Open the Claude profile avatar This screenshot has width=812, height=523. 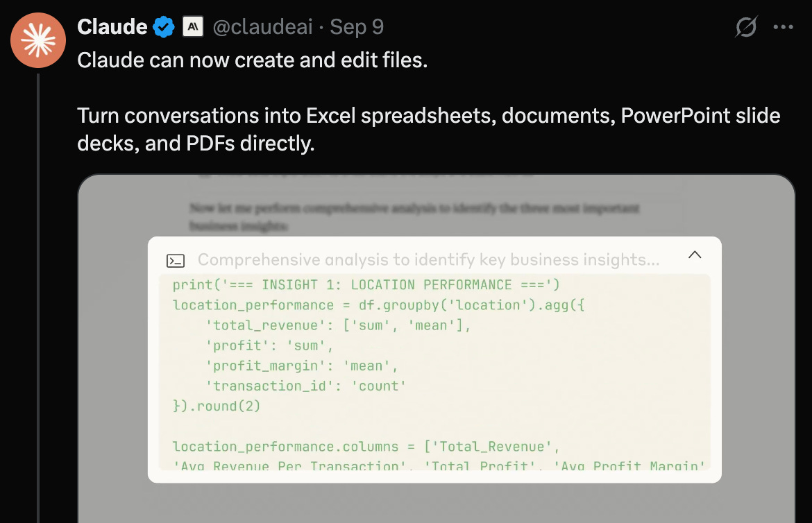(x=37, y=40)
